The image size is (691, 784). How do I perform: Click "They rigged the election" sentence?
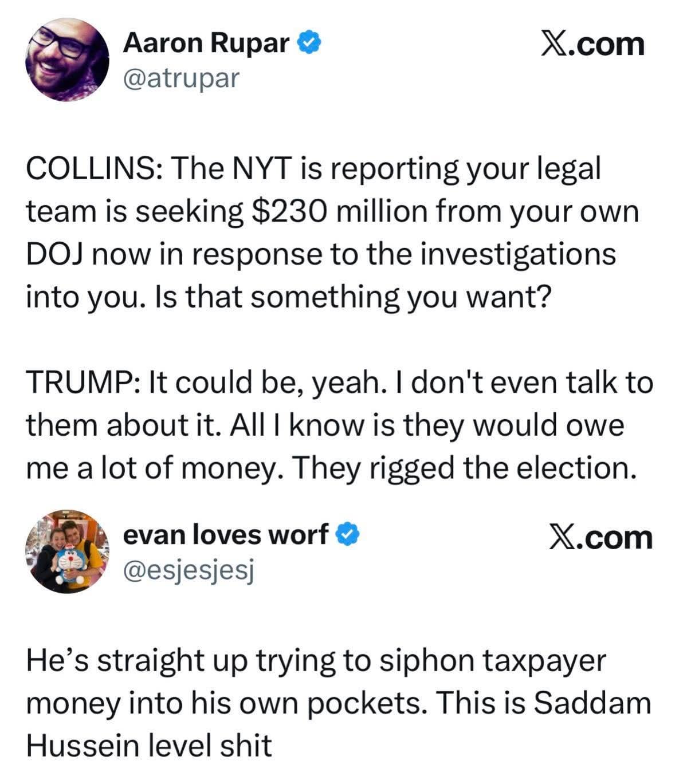click(465, 468)
